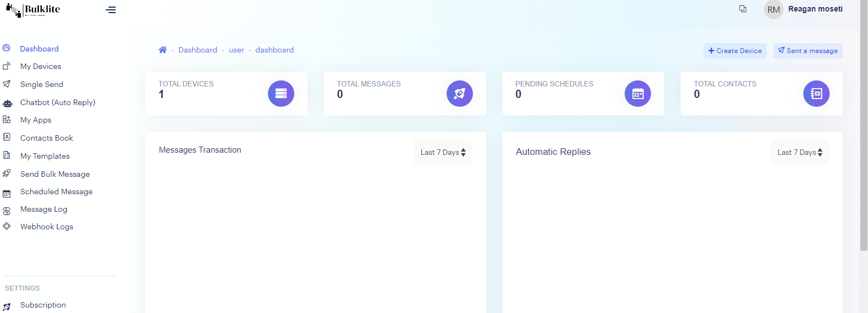This screenshot has height=313, width=868.
Task: Click the Create Device button
Action: point(735,51)
